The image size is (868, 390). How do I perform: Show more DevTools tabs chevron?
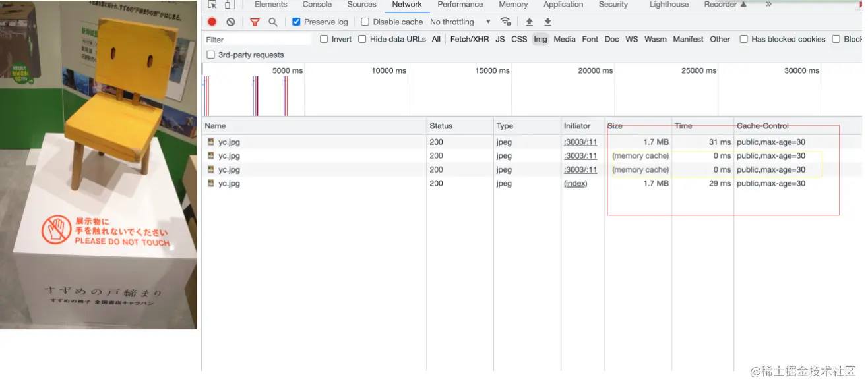(x=768, y=4)
